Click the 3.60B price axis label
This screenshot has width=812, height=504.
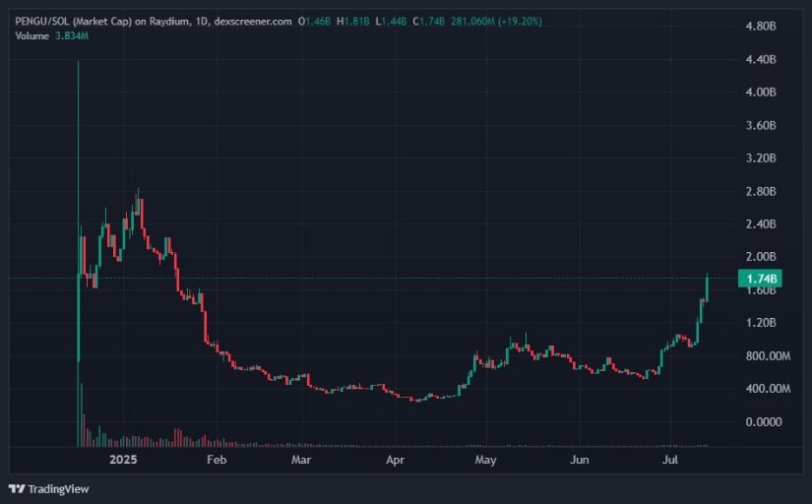(x=761, y=125)
